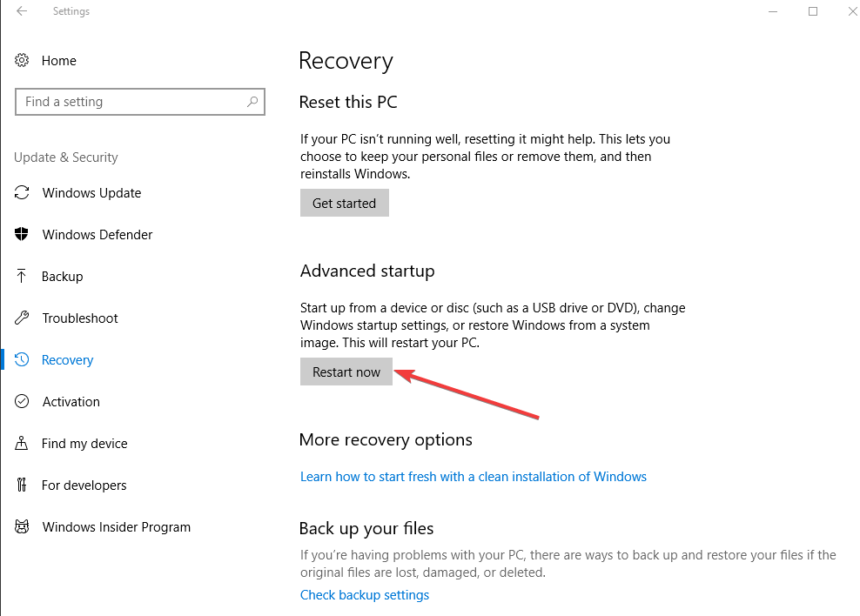Click the Find my device person icon
860x616 pixels.
(x=22, y=443)
